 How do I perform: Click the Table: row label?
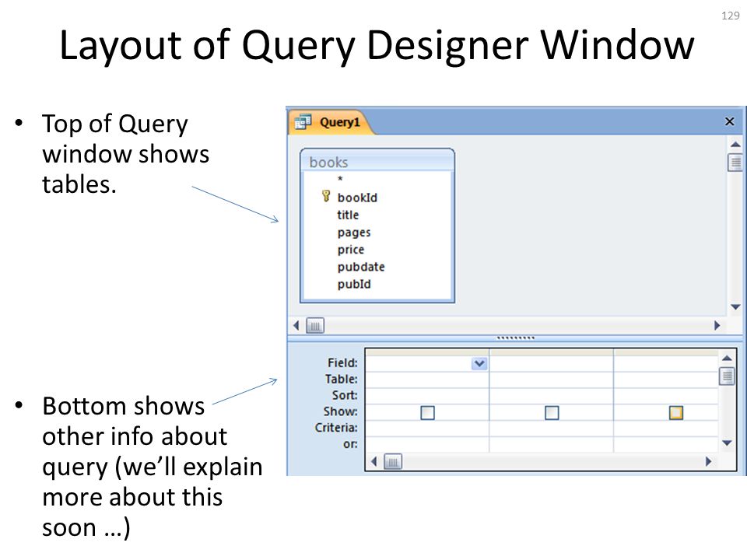[x=341, y=379]
